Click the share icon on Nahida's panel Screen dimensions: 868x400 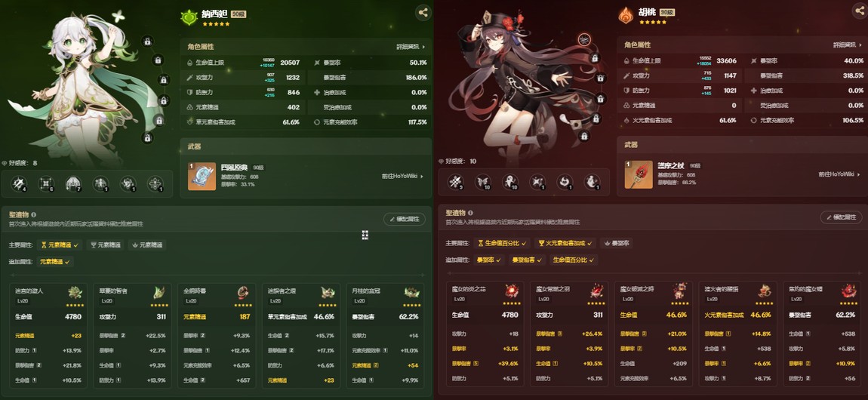(x=423, y=13)
